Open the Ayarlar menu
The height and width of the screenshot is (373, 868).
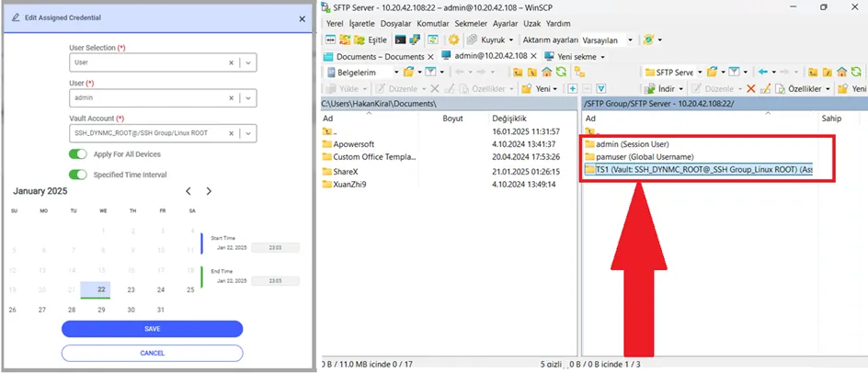(x=506, y=24)
